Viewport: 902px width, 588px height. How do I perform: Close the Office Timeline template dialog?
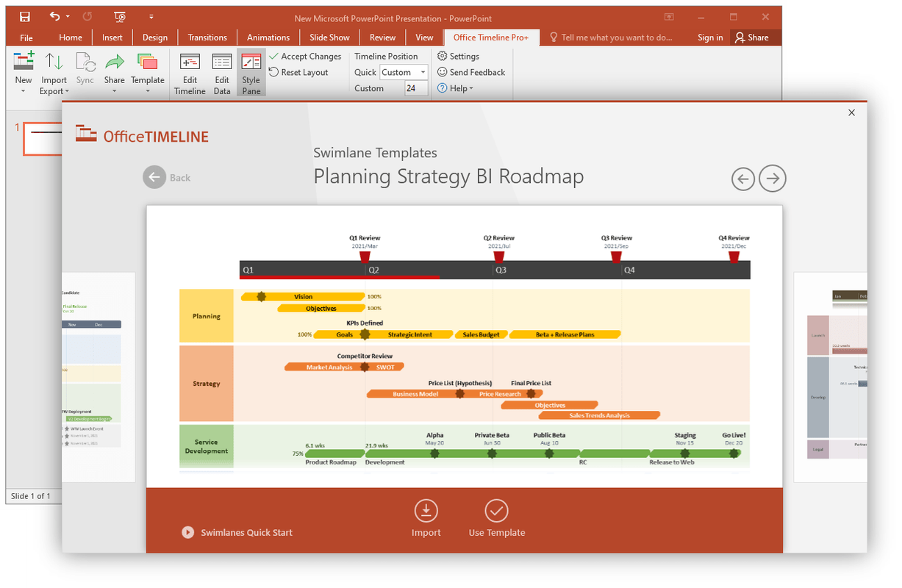(x=851, y=112)
